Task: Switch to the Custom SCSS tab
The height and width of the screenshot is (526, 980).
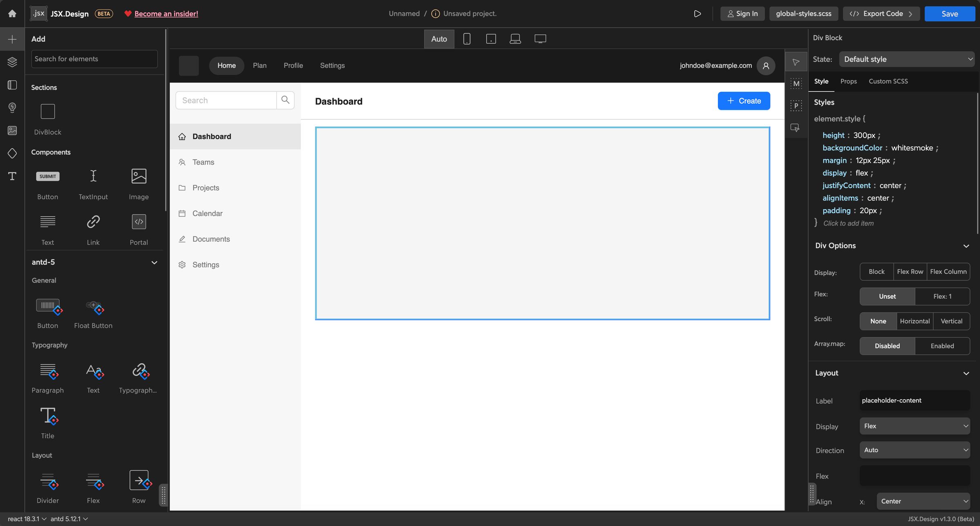Action: pyautogui.click(x=889, y=81)
